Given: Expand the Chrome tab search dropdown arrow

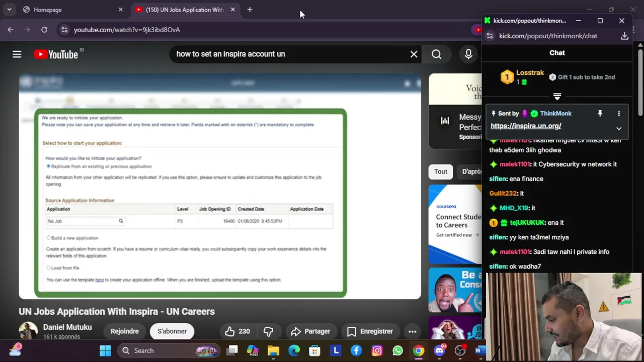Looking at the screenshot, I should [9, 10].
